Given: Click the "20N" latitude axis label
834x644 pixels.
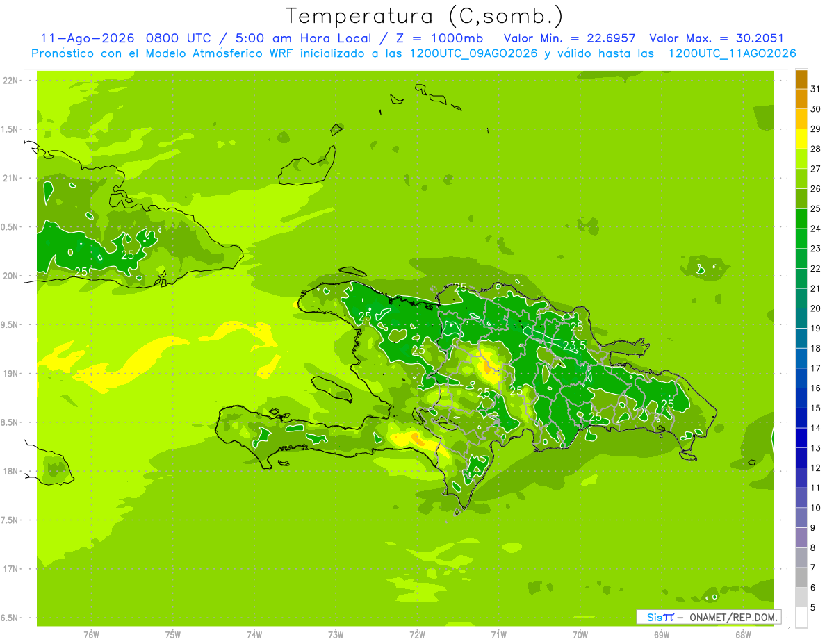Looking at the screenshot, I should [11, 276].
